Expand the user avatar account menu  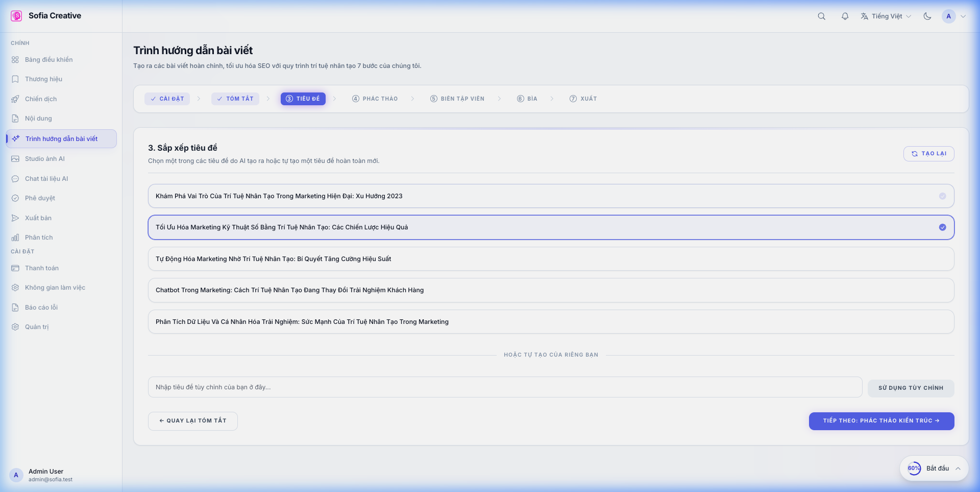(x=953, y=16)
